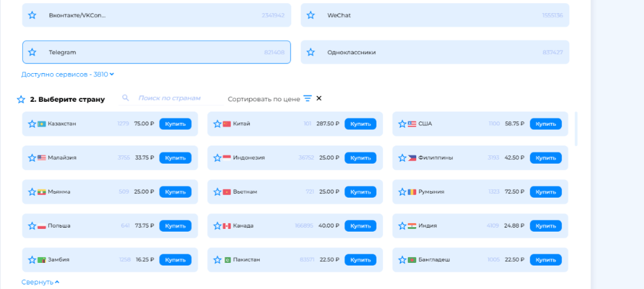Click Купить for Китай

point(361,124)
